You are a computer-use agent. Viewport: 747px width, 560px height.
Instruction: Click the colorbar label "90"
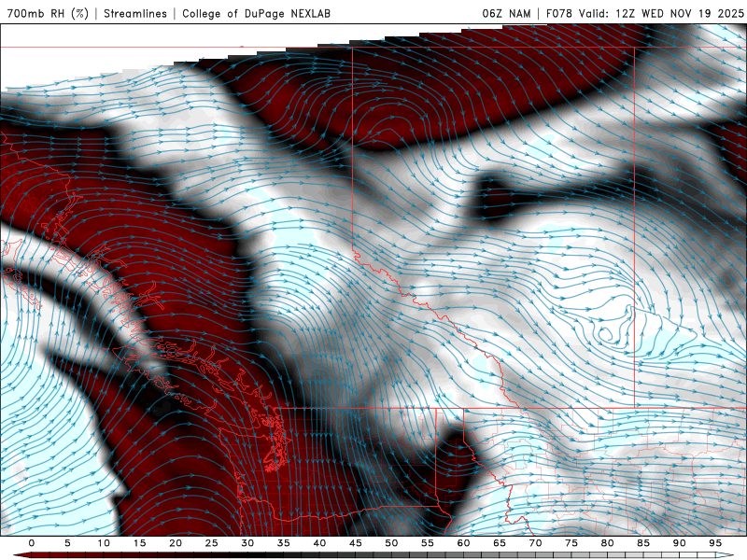click(679, 543)
